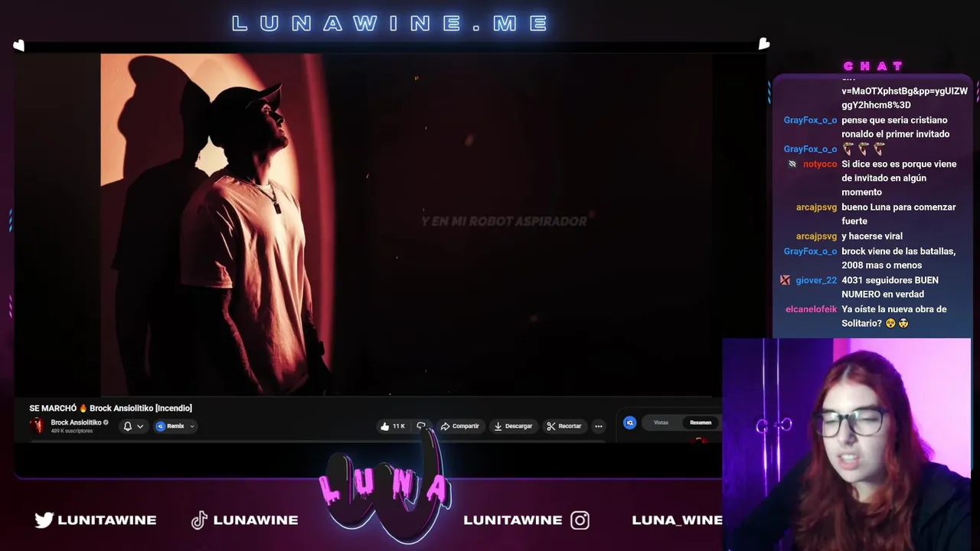Click the badge icon beside notyoco
Image resolution: width=980 pixels, height=551 pixels.
pos(792,164)
